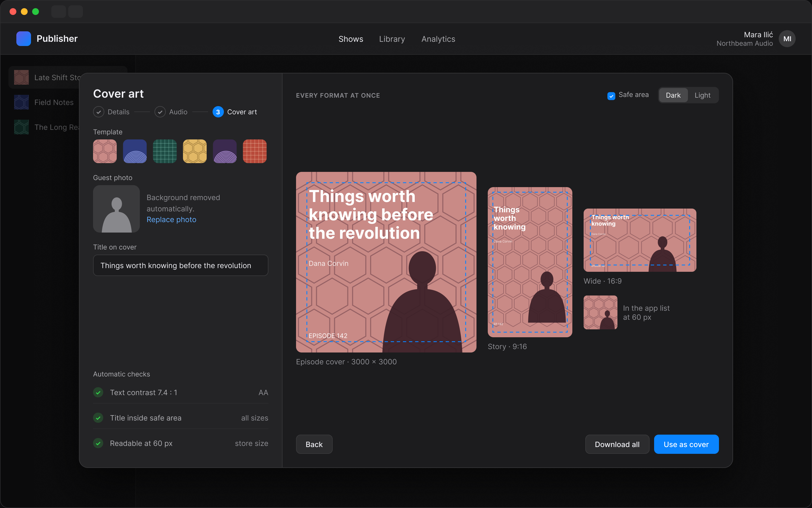
Task: Click the Back button
Action: (x=314, y=444)
